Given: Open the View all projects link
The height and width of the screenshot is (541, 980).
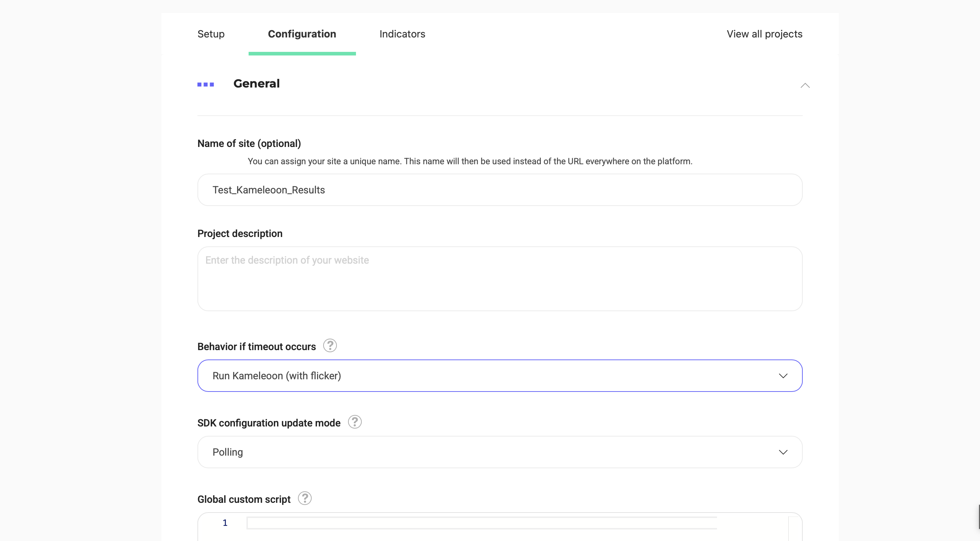Looking at the screenshot, I should pos(764,34).
